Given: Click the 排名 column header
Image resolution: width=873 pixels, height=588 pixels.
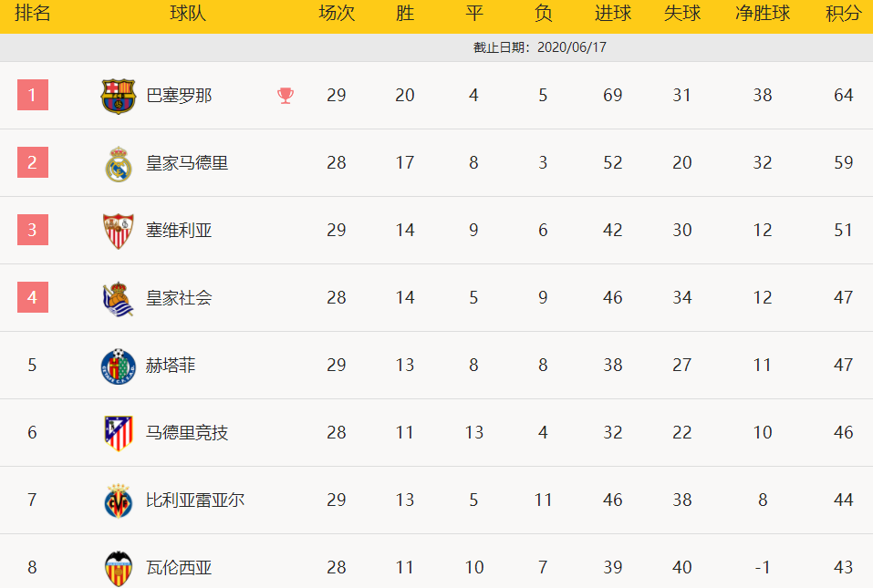Looking at the screenshot, I should pyautogui.click(x=32, y=14).
